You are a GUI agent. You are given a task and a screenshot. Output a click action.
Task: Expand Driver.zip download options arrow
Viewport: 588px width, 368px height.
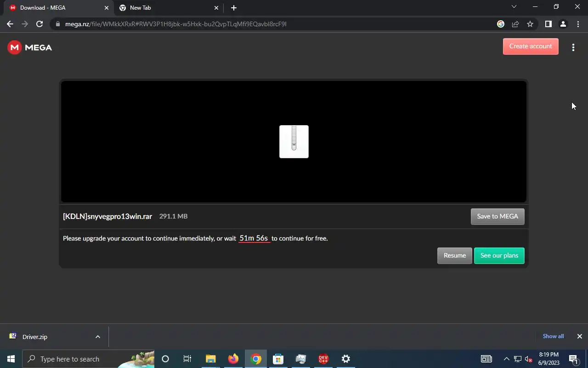[x=98, y=337]
